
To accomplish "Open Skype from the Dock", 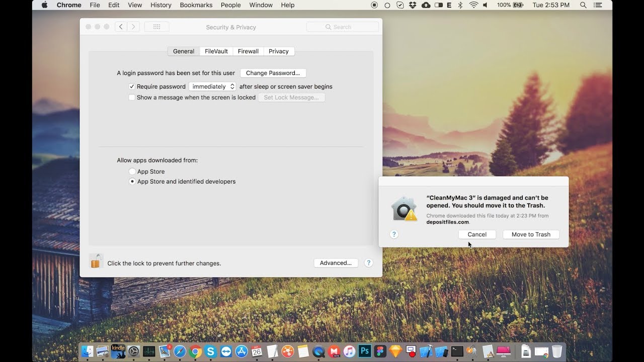I will tap(211, 351).
